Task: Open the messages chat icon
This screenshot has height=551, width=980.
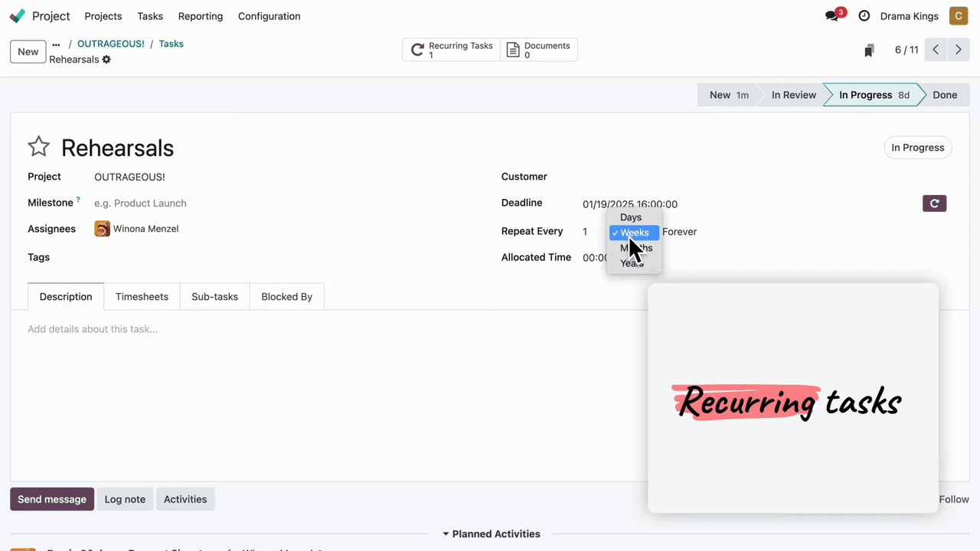Action: pos(832,16)
